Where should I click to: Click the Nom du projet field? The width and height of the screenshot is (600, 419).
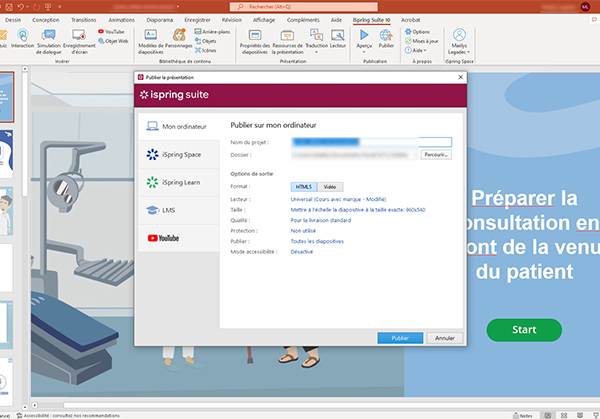click(371, 142)
